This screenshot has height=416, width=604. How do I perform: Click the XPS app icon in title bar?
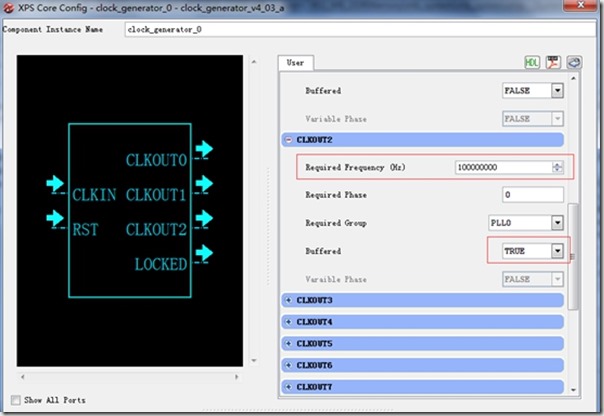tap(8, 8)
